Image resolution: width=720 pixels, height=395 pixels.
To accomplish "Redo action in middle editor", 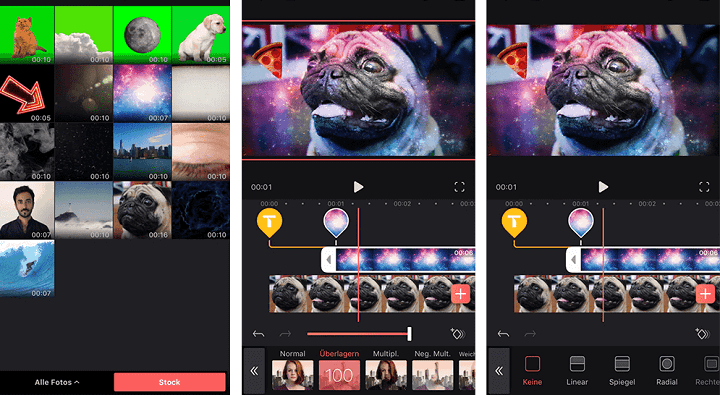I will coord(285,334).
